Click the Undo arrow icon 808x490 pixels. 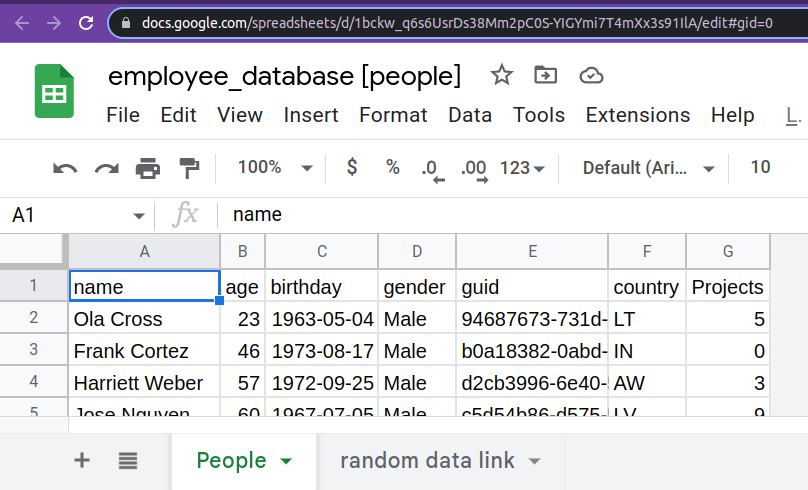pos(65,168)
